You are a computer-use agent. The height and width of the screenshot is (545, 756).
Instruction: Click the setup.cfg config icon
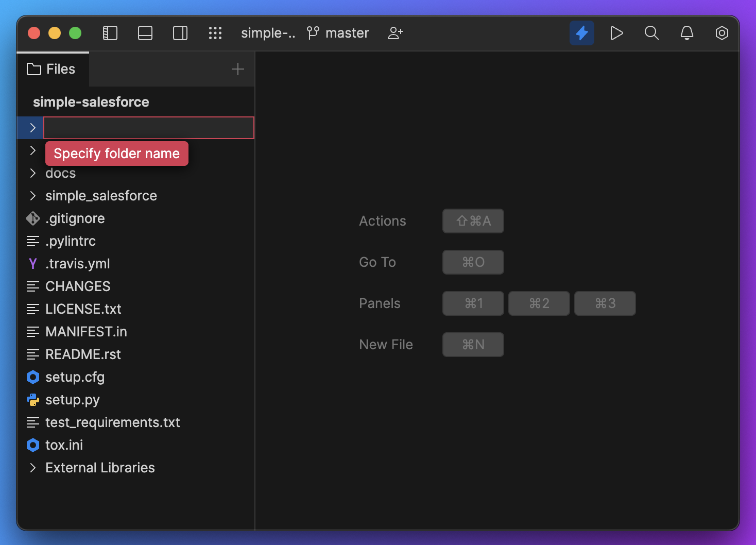pos(33,377)
